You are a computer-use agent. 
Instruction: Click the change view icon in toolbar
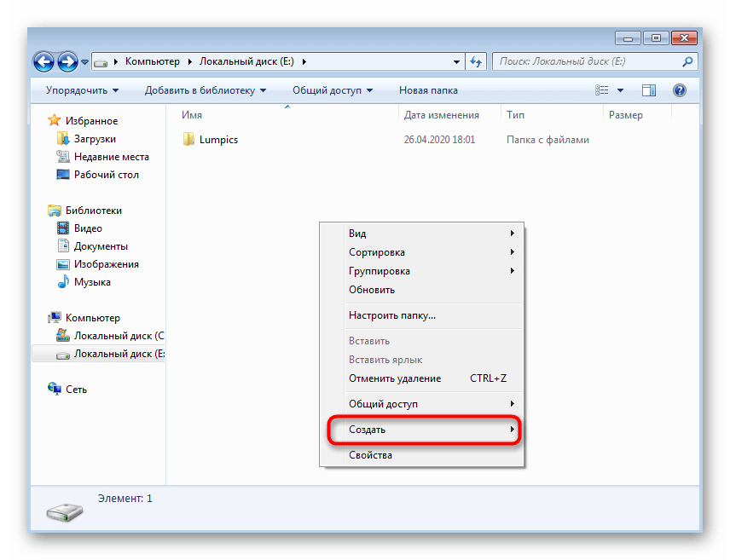(602, 90)
